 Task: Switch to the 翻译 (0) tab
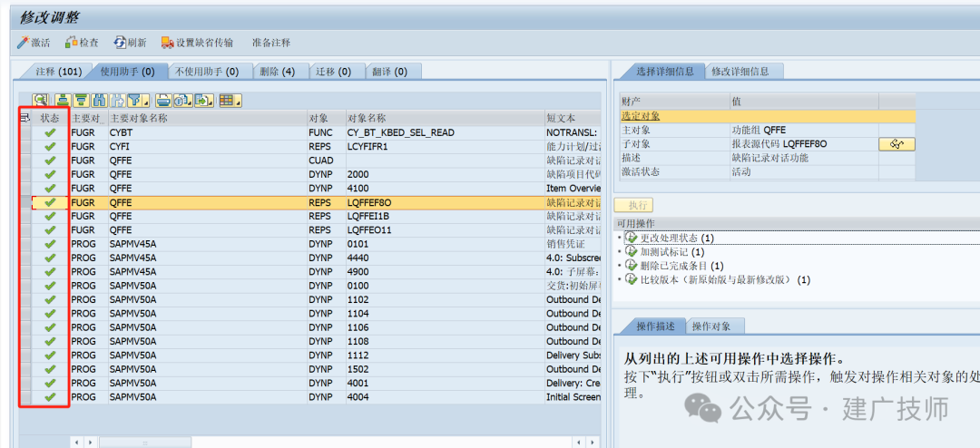390,72
